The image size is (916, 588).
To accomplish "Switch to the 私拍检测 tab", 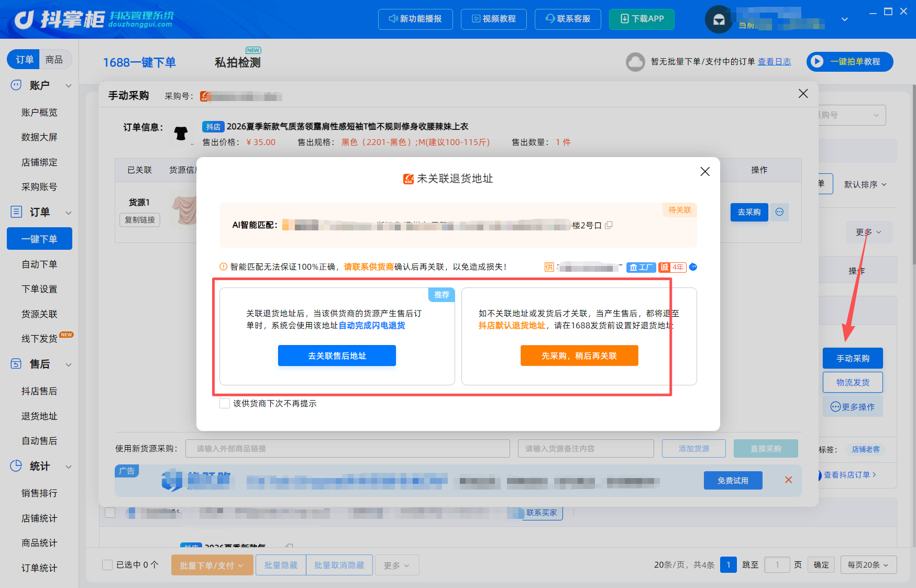I will [238, 62].
